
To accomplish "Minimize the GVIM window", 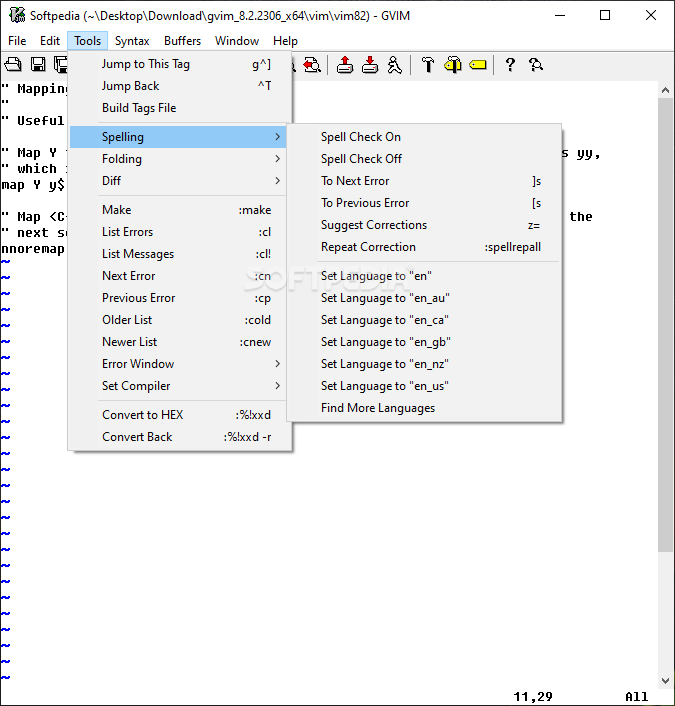I will [x=560, y=15].
